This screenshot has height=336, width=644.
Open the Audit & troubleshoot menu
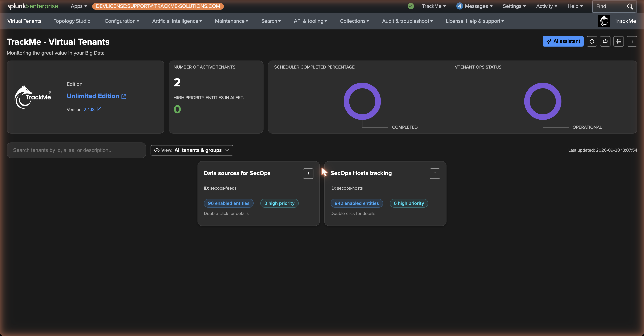(x=408, y=21)
